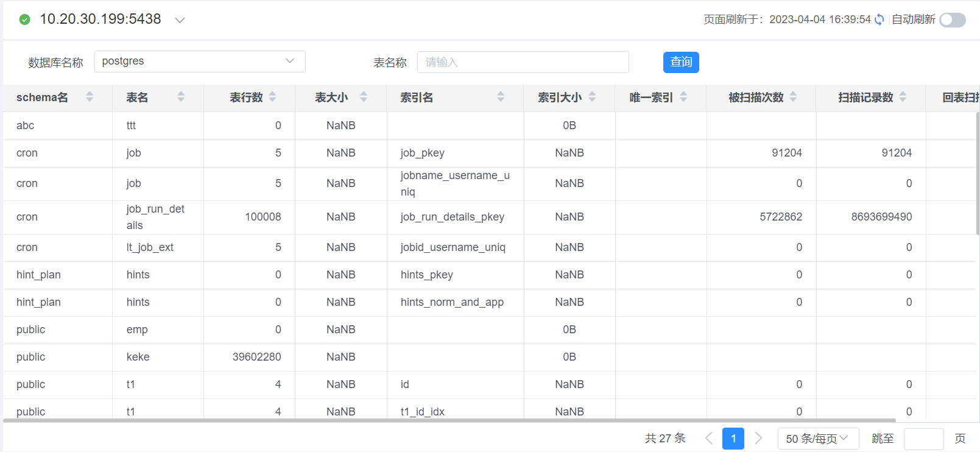Sort by schema名 column sort icon
This screenshot has width=980, height=452.
pyautogui.click(x=90, y=97)
